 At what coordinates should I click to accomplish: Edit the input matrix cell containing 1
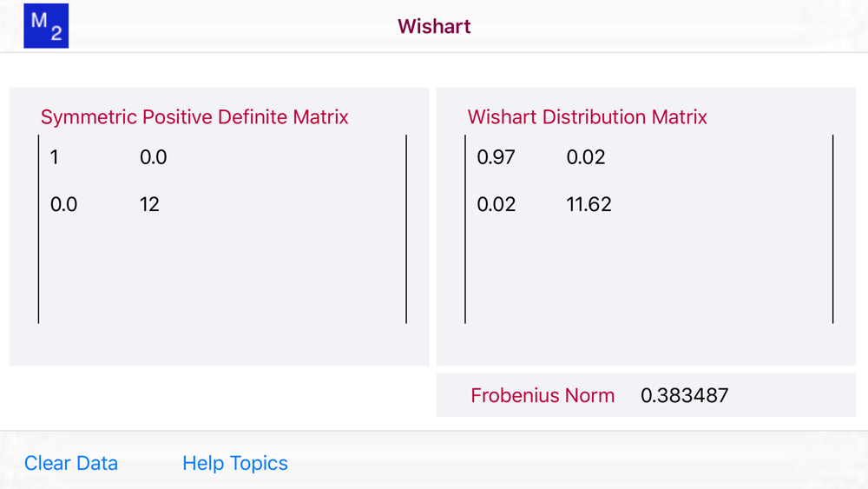[x=55, y=157]
